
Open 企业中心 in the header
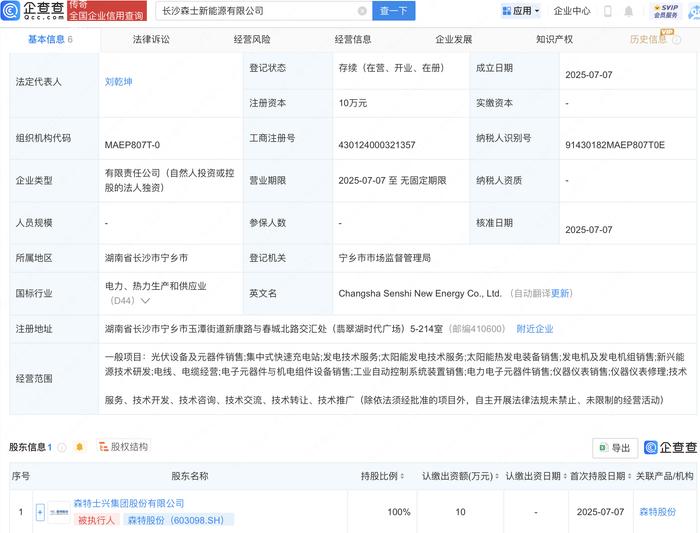tap(572, 11)
